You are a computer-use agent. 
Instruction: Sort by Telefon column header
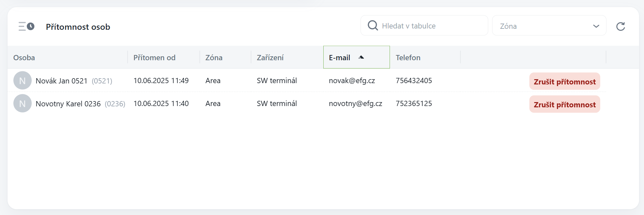(408, 58)
